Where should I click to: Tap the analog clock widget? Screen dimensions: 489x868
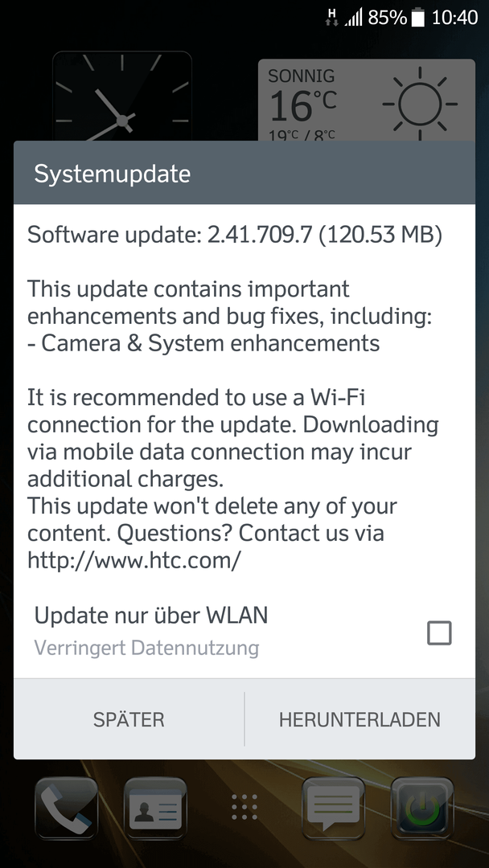click(x=122, y=96)
